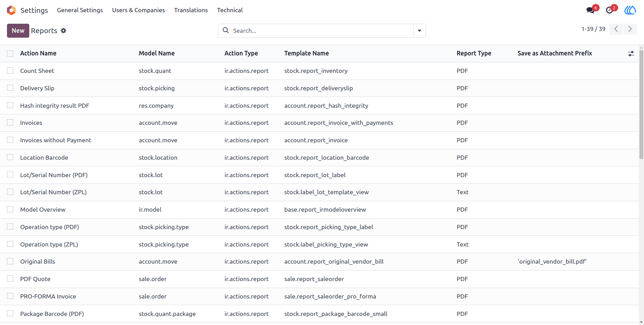Open the Users & Companies menu

coord(138,10)
